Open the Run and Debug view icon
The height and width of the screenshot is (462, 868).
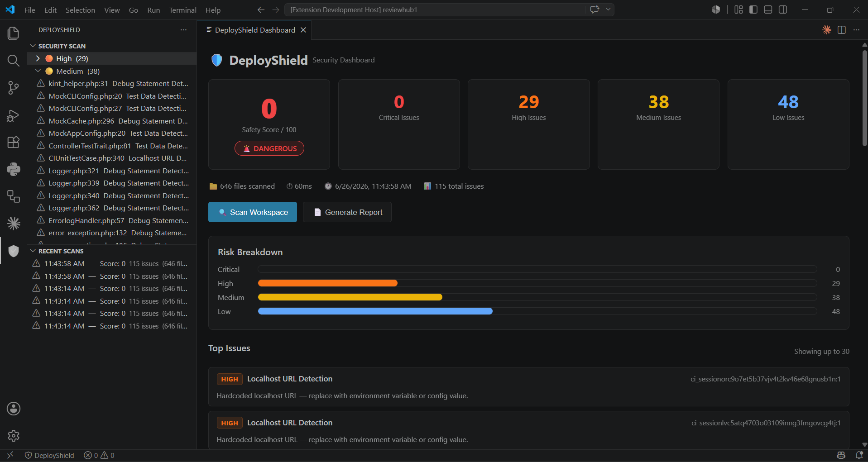(x=14, y=115)
